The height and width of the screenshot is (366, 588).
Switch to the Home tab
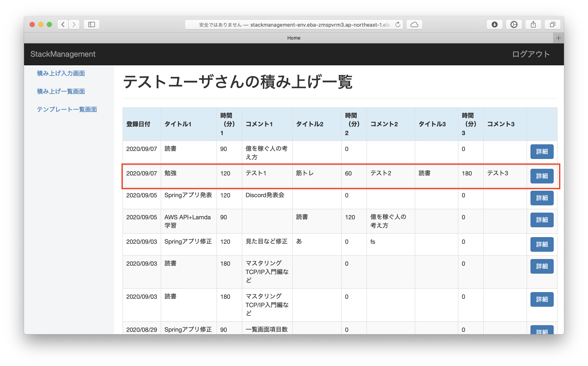pyautogui.click(x=294, y=38)
